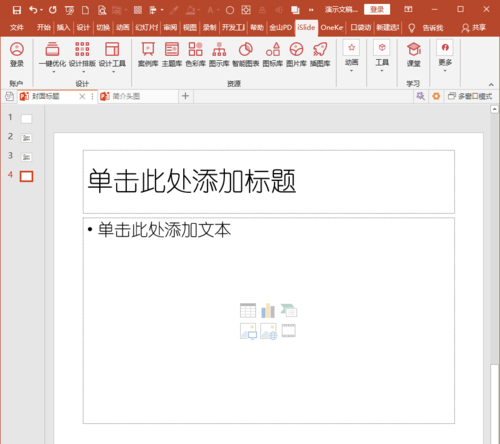
Task: Open the 案例库 case library
Action: coord(148,54)
